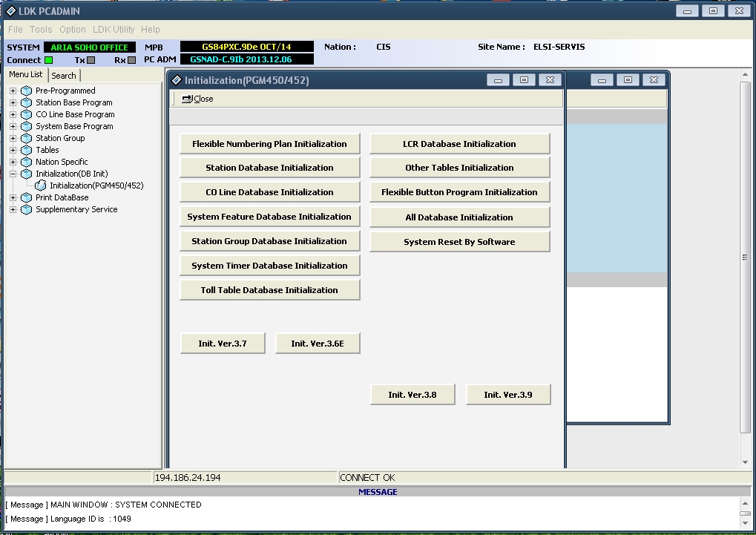Click the Station Group cube icon
The height and width of the screenshot is (535, 756).
click(x=27, y=138)
